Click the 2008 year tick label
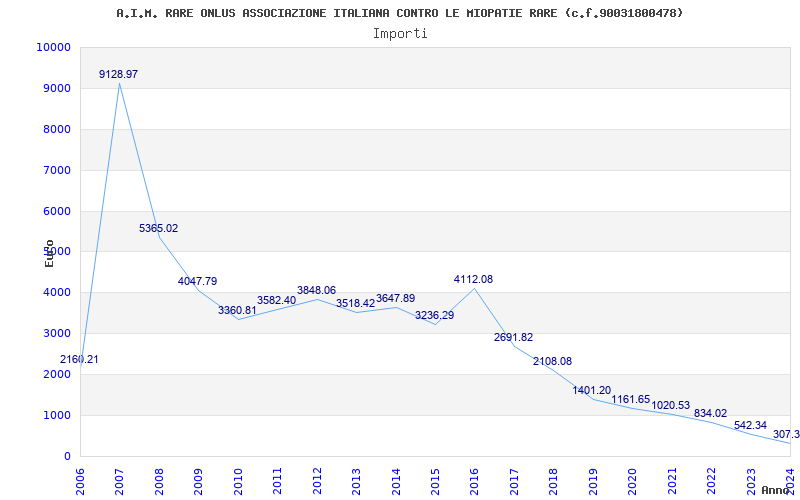 (159, 481)
